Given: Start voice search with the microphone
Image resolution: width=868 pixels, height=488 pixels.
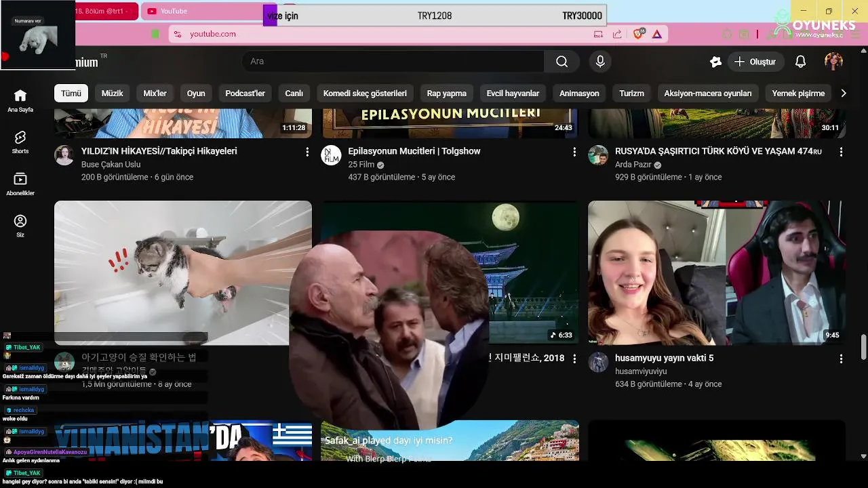Looking at the screenshot, I should (600, 62).
